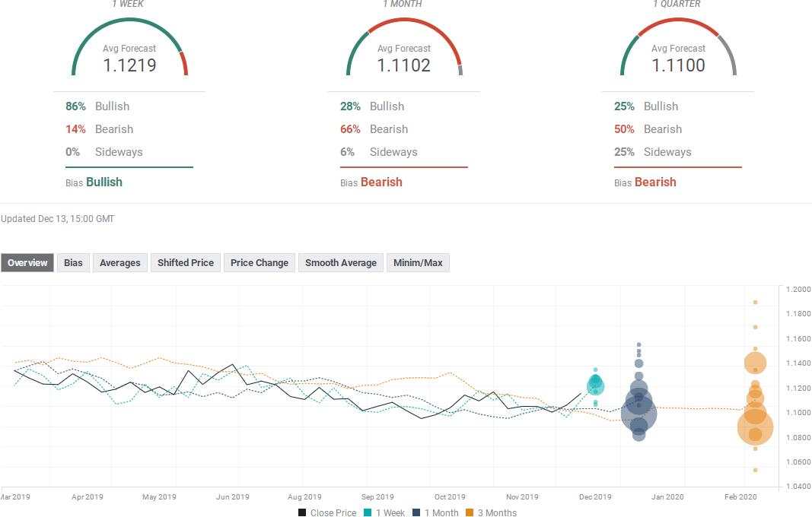Click the 28% Bullish value
Viewport: 812px width, 517px height.
coord(350,106)
